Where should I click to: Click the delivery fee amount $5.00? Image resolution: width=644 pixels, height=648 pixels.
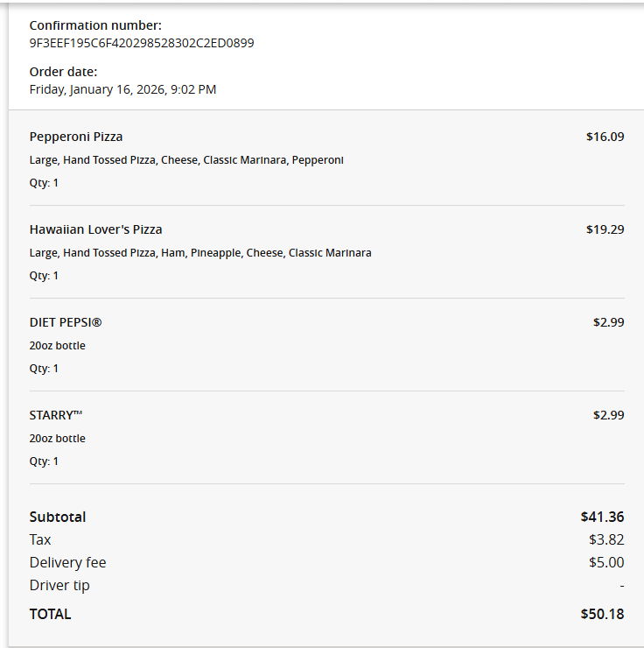pos(606,562)
